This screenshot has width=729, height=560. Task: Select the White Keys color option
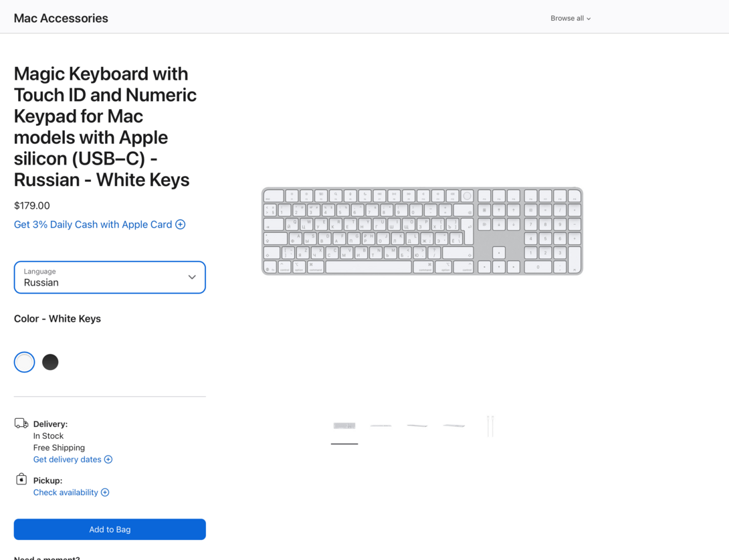tap(25, 362)
